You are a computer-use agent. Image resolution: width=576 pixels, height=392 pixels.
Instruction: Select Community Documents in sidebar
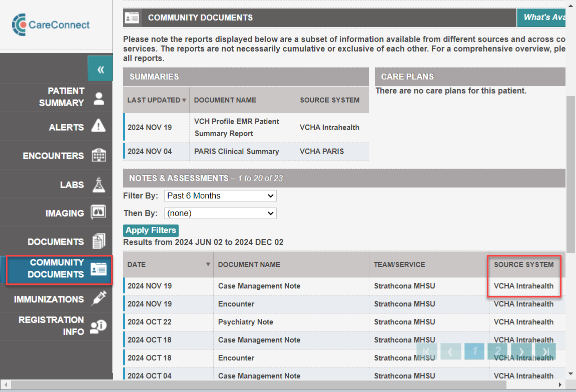click(59, 268)
